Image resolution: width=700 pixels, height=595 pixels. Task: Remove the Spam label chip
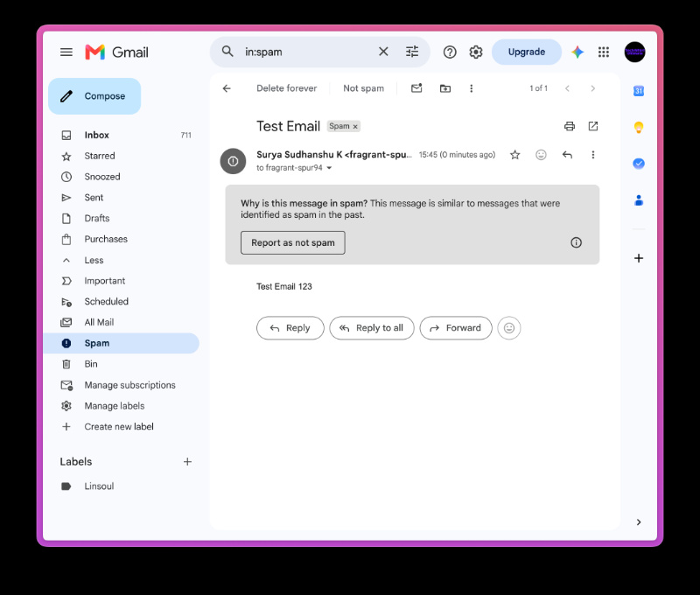(355, 127)
